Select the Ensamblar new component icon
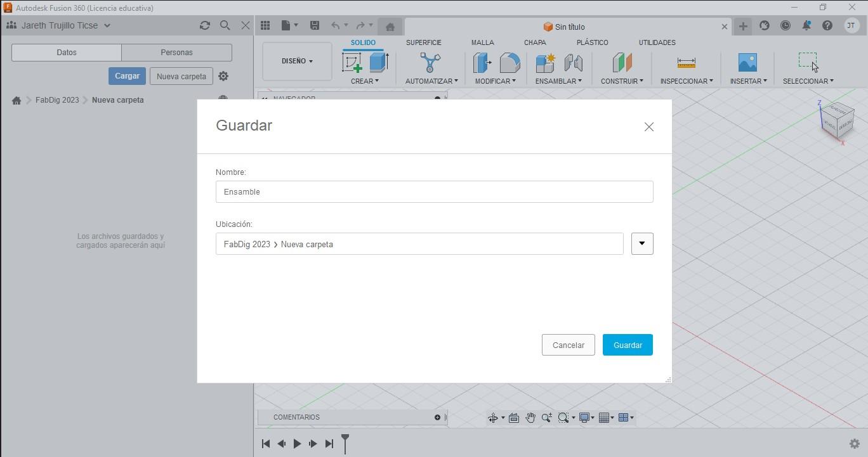 tap(544, 63)
